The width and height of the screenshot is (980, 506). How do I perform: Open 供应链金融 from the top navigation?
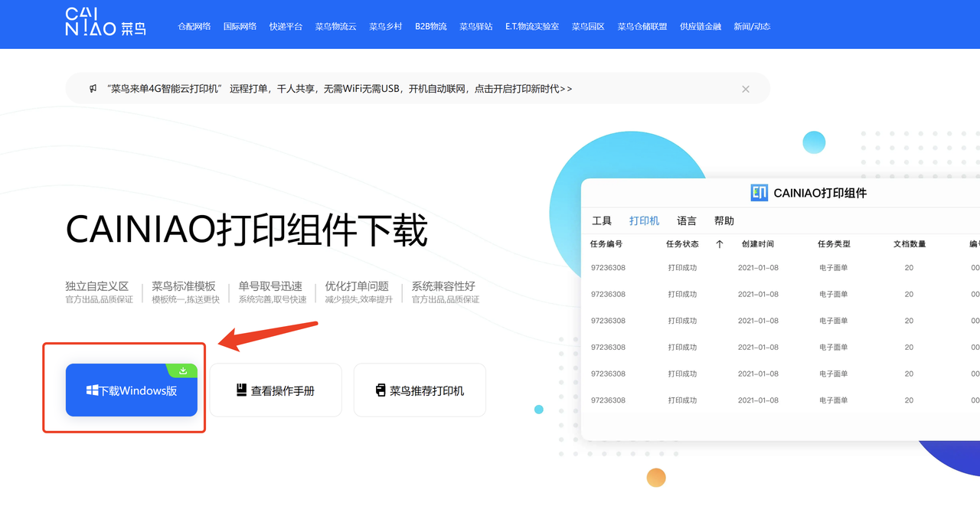pyautogui.click(x=700, y=24)
